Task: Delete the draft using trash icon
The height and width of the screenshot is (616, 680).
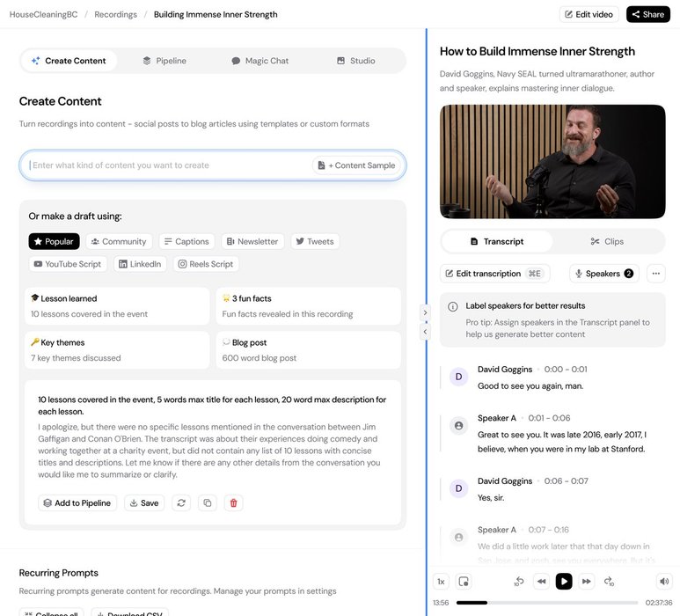Action: [x=233, y=503]
